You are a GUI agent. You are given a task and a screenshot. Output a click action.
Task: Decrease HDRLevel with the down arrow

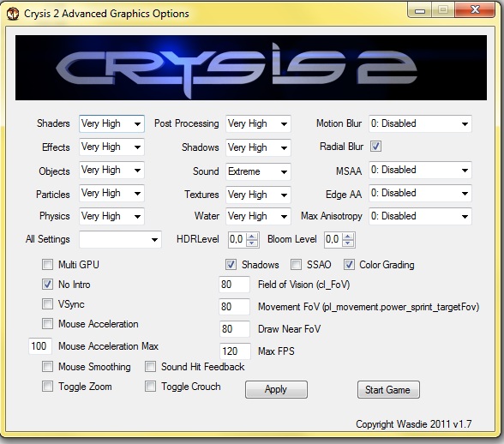pos(252,243)
